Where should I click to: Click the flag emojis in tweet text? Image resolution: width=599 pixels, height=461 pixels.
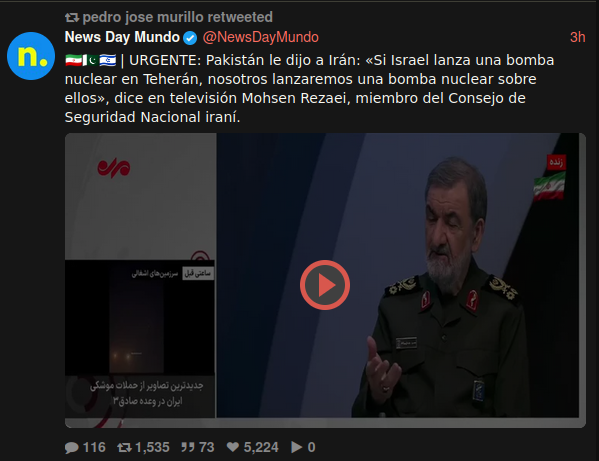[x=91, y=60]
